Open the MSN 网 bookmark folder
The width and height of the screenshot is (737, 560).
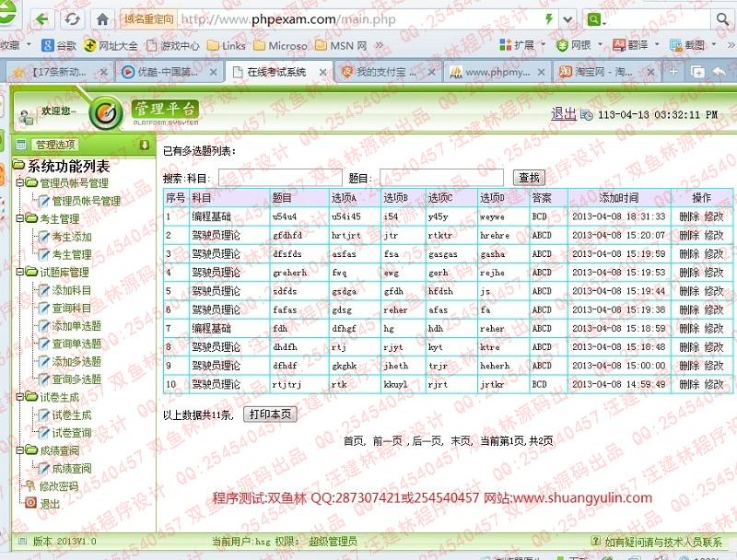[x=342, y=45]
